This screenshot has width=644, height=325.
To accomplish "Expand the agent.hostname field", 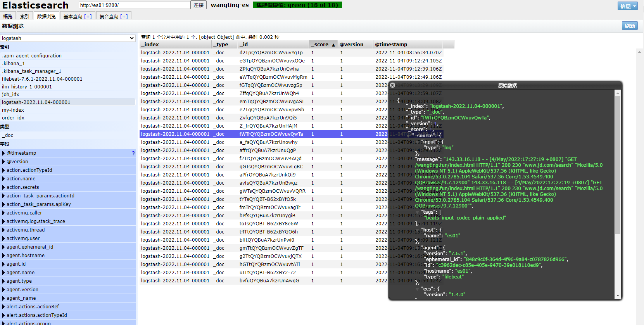I will coord(3,256).
